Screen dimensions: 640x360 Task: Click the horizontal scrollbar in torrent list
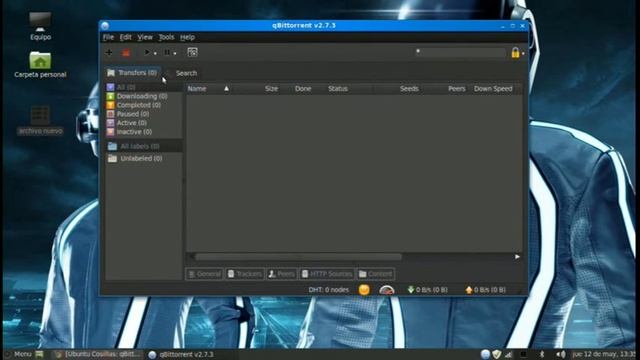coord(298,257)
